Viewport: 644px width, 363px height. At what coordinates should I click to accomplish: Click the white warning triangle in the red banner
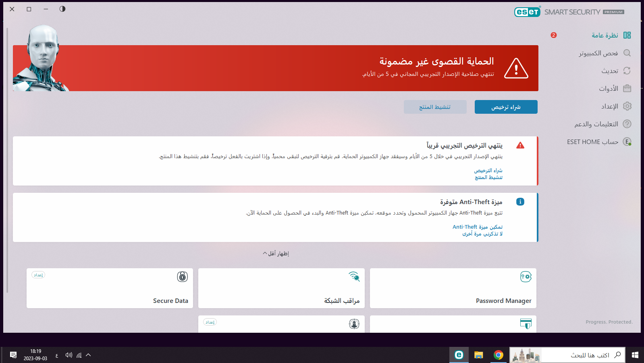[516, 68]
